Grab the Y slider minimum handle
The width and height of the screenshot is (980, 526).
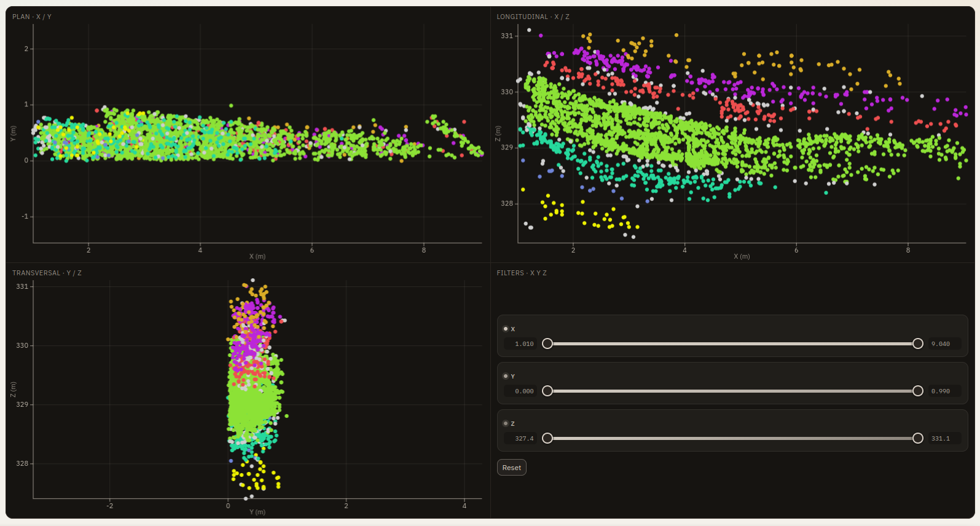[547, 391]
